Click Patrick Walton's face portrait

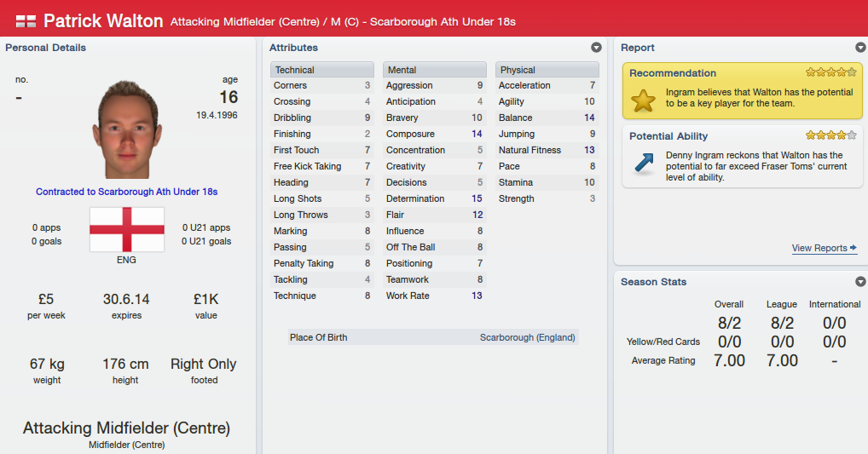128,129
